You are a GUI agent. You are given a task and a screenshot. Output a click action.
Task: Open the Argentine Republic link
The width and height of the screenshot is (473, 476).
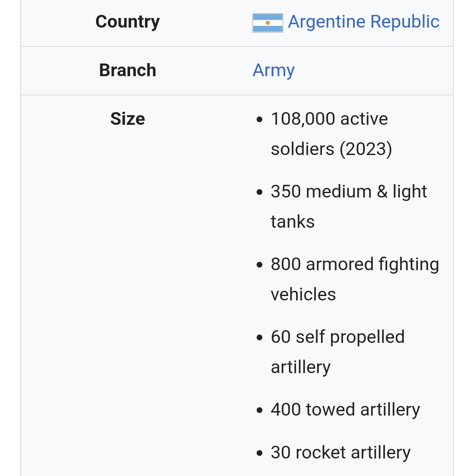coord(364,21)
